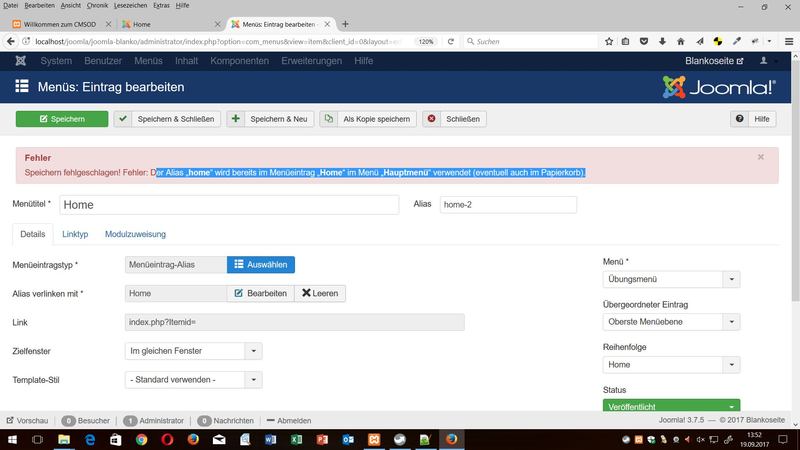Viewport: 800px width, 450px height.
Task: Open the Komponenten menu
Action: (x=239, y=61)
